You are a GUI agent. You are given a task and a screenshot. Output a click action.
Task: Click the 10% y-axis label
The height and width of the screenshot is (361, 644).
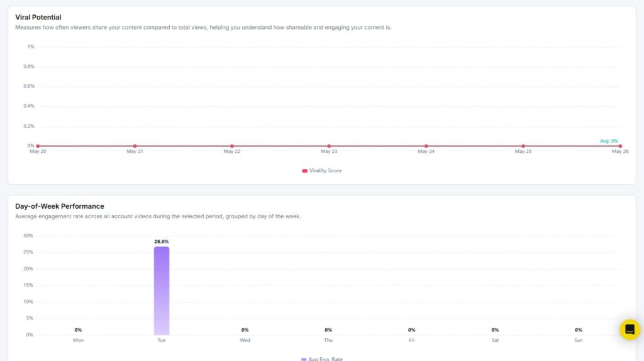(28, 302)
